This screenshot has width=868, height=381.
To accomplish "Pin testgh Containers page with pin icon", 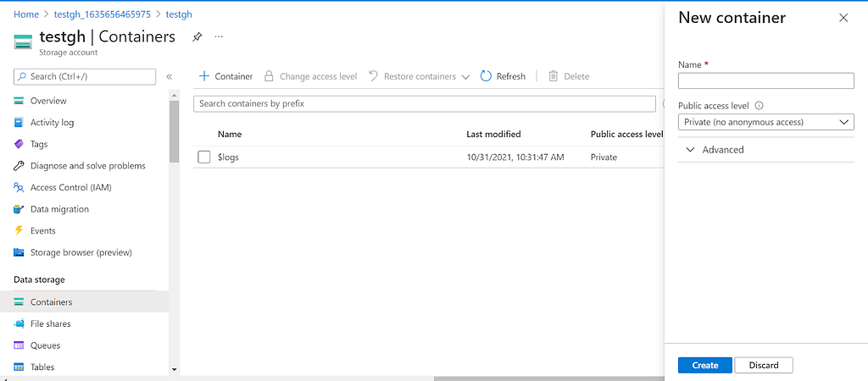I will click(x=197, y=37).
